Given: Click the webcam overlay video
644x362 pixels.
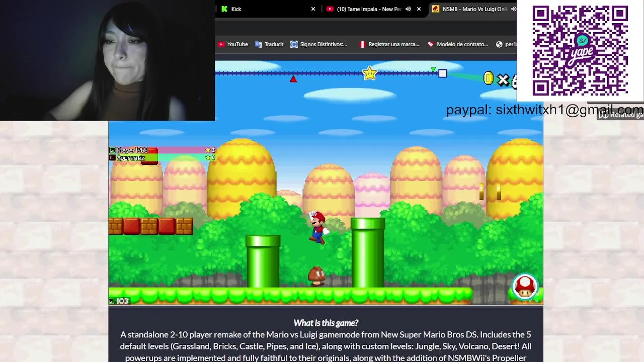Looking at the screenshot, I should coord(107,60).
